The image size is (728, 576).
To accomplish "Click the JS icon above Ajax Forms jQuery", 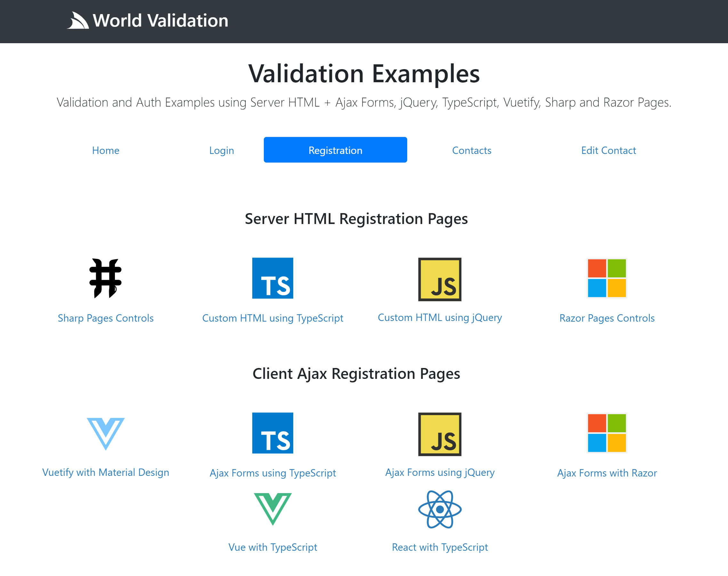I will pyautogui.click(x=440, y=434).
